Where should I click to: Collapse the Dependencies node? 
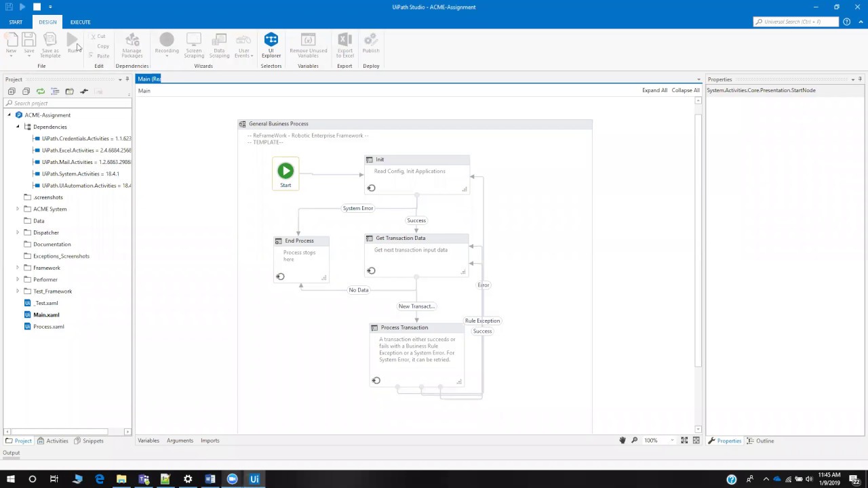tap(18, 127)
